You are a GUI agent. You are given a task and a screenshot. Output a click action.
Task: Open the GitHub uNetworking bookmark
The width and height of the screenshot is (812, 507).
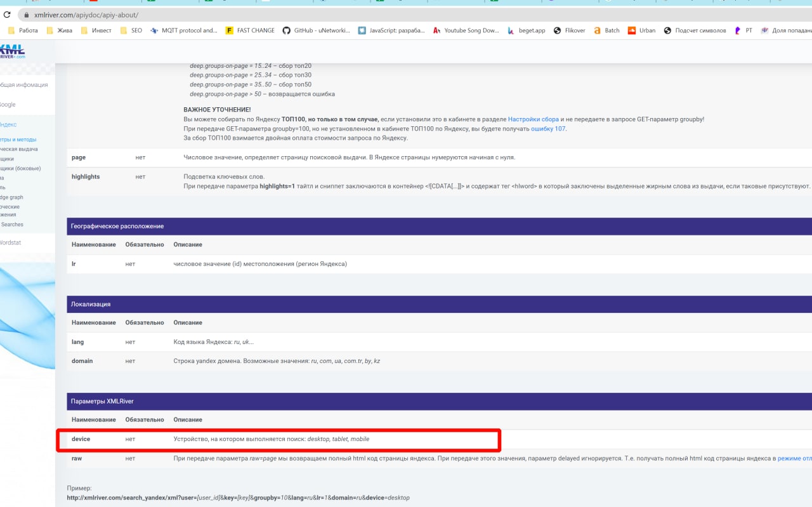[316, 30]
